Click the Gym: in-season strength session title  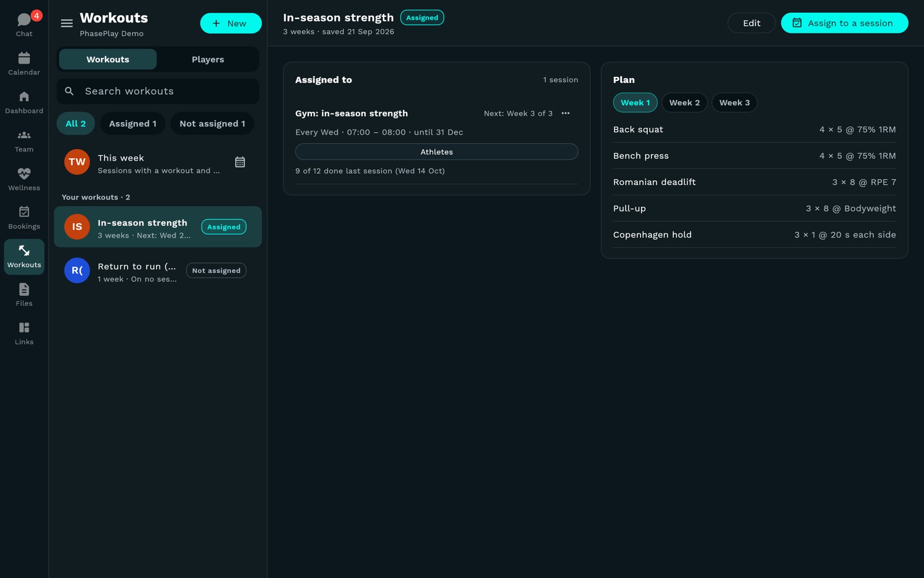[351, 113]
